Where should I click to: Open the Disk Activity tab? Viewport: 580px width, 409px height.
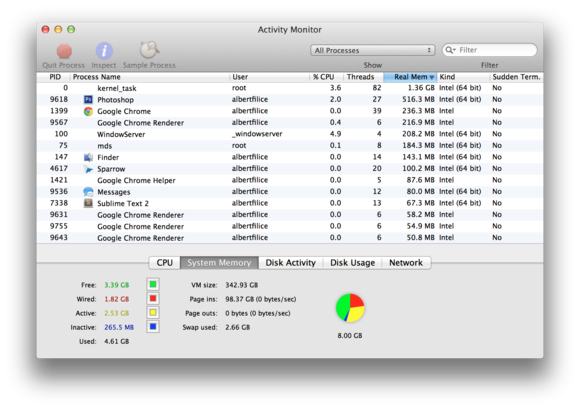[x=290, y=263]
